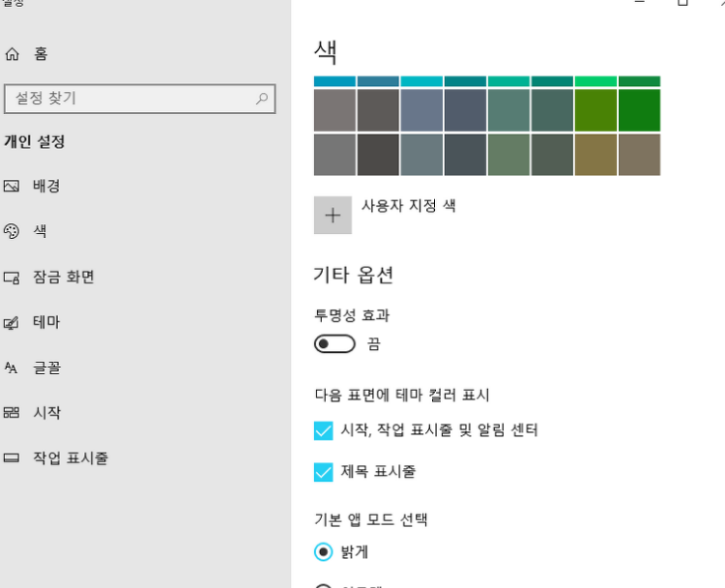
Task: Open 홈 settings home
Action: [x=41, y=54]
